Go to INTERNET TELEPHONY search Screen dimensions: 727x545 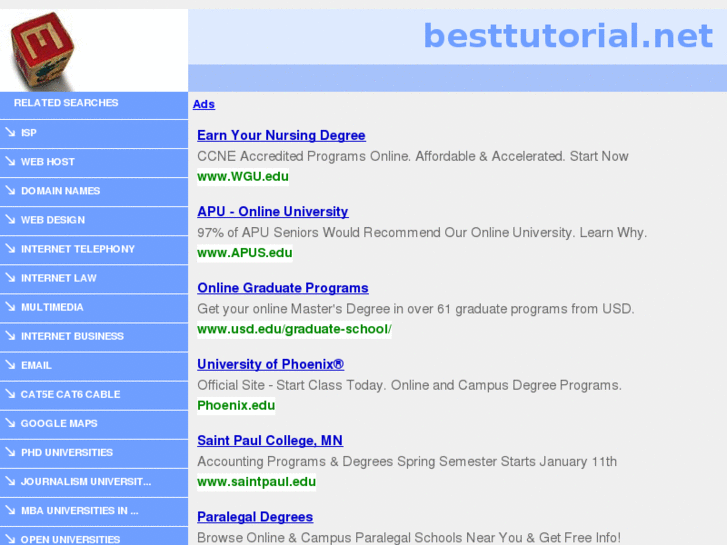[78, 249]
